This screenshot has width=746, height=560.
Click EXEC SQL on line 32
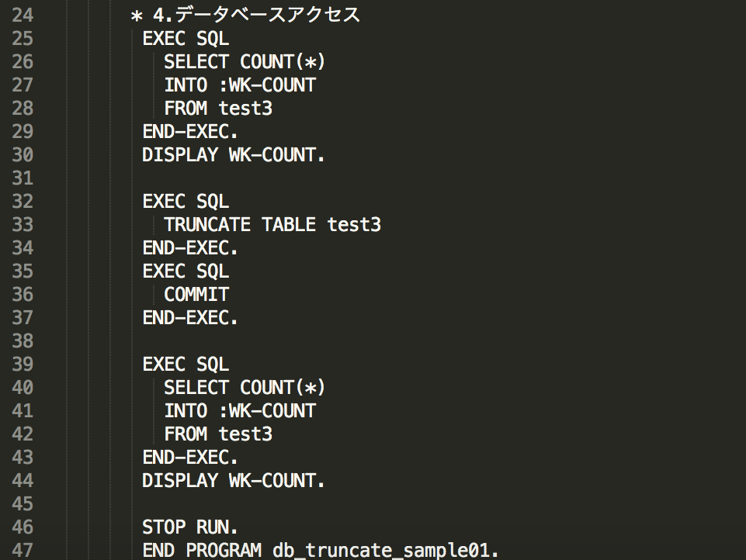(x=186, y=202)
